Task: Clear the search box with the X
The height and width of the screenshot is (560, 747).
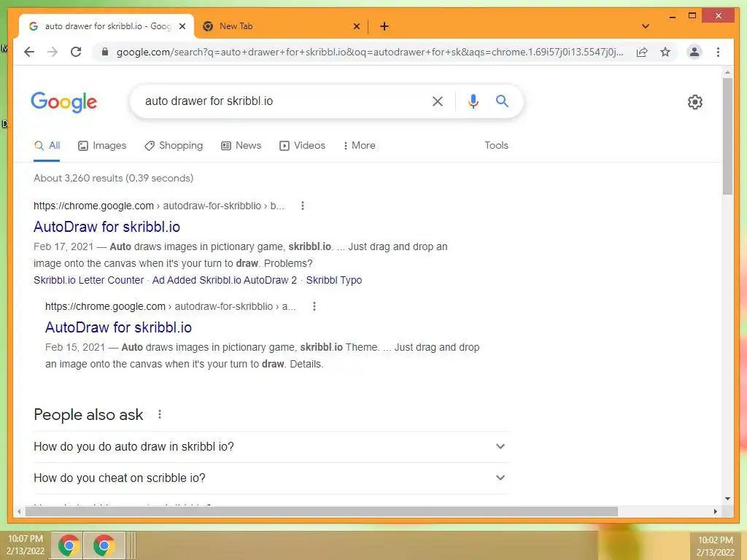Action: pos(438,101)
